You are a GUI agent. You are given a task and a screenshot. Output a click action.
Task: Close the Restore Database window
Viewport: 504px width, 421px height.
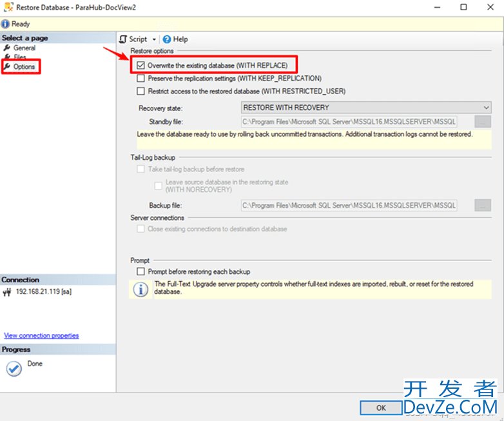[490, 7]
